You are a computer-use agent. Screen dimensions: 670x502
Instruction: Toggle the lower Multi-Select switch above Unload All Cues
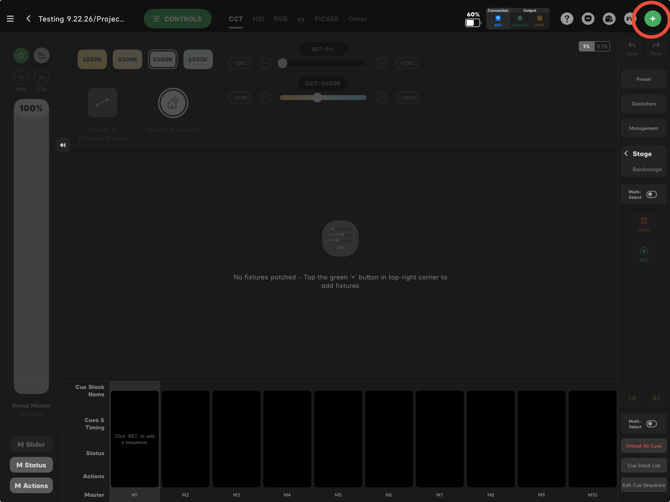pyautogui.click(x=651, y=424)
